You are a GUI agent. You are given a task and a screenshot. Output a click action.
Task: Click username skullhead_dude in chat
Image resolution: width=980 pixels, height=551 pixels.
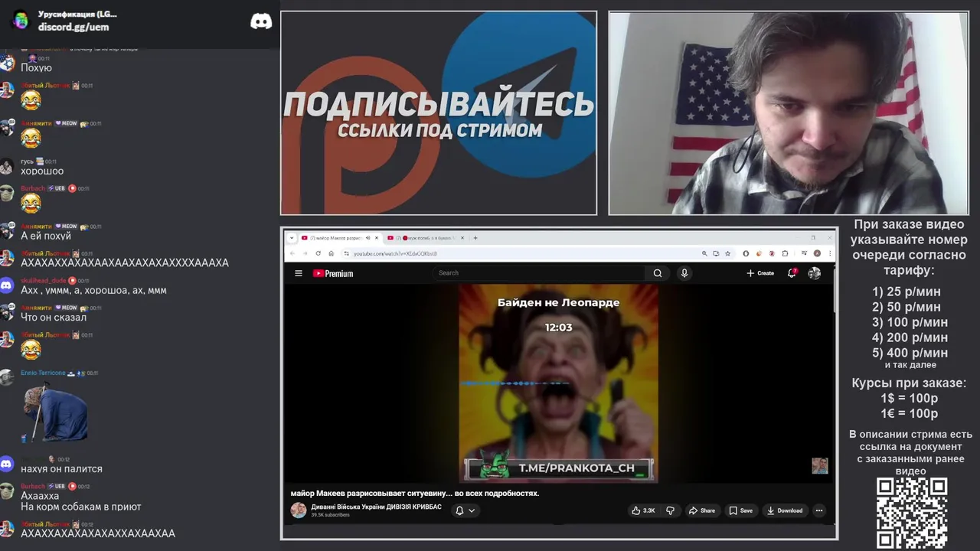point(44,281)
